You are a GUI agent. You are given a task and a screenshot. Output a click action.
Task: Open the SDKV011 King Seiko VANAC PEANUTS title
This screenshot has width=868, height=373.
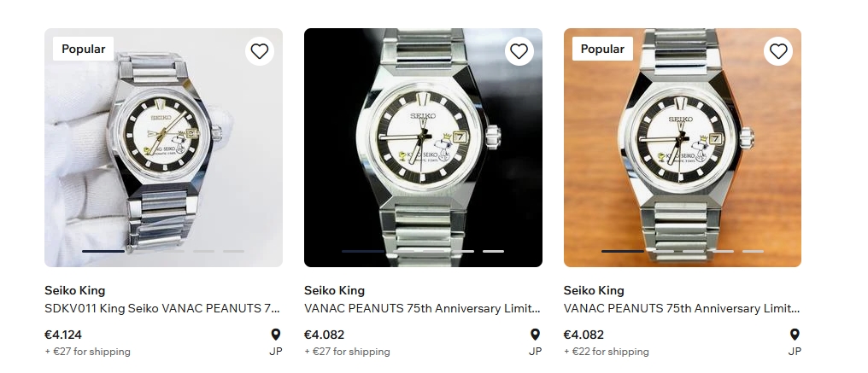(x=162, y=308)
